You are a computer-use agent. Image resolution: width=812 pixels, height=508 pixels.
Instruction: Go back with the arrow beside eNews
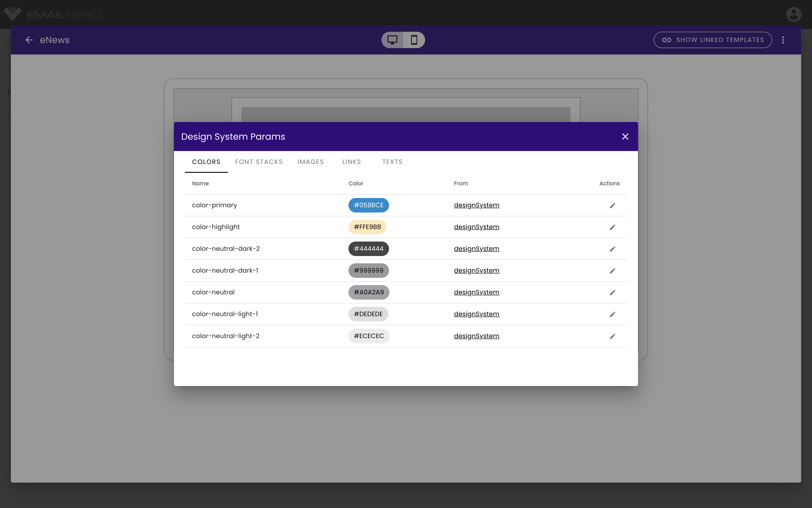tap(29, 40)
